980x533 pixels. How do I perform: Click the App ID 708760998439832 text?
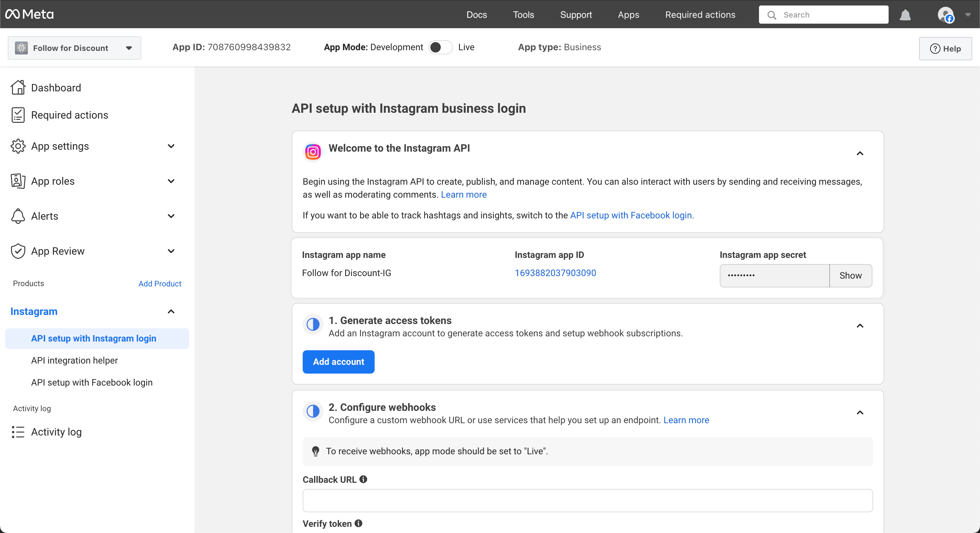231,47
